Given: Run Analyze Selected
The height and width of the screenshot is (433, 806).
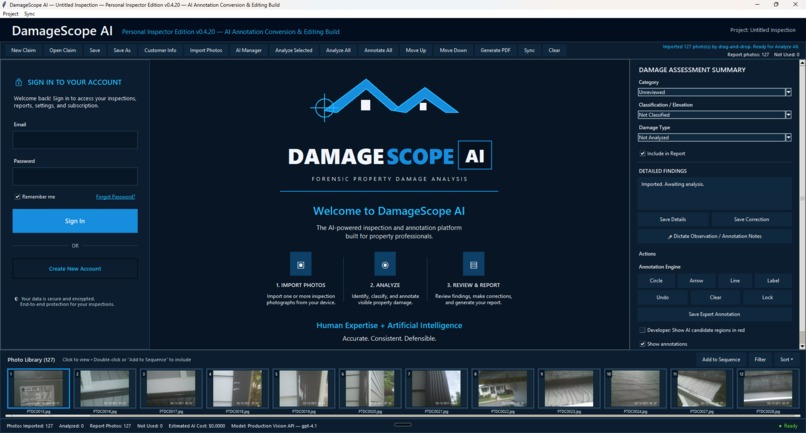Looking at the screenshot, I should (294, 50).
